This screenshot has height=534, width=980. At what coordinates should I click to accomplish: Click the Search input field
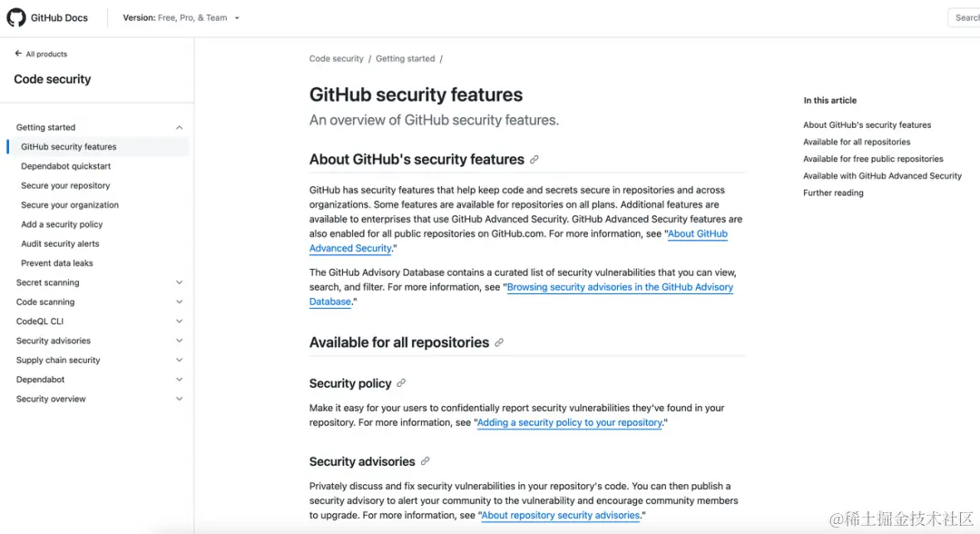[x=965, y=17]
